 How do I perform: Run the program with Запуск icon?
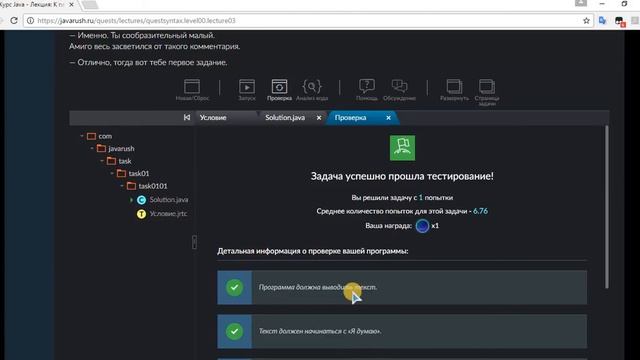click(247, 90)
